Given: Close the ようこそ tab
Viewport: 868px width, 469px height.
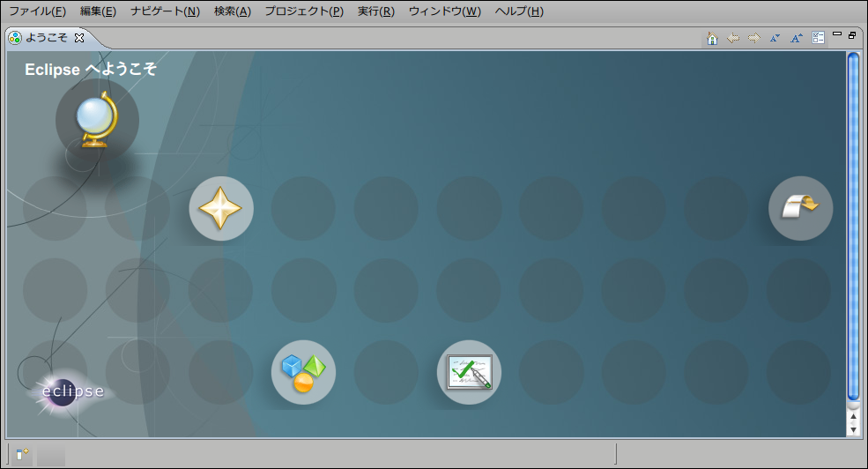Looking at the screenshot, I should (x=79, y=38).
